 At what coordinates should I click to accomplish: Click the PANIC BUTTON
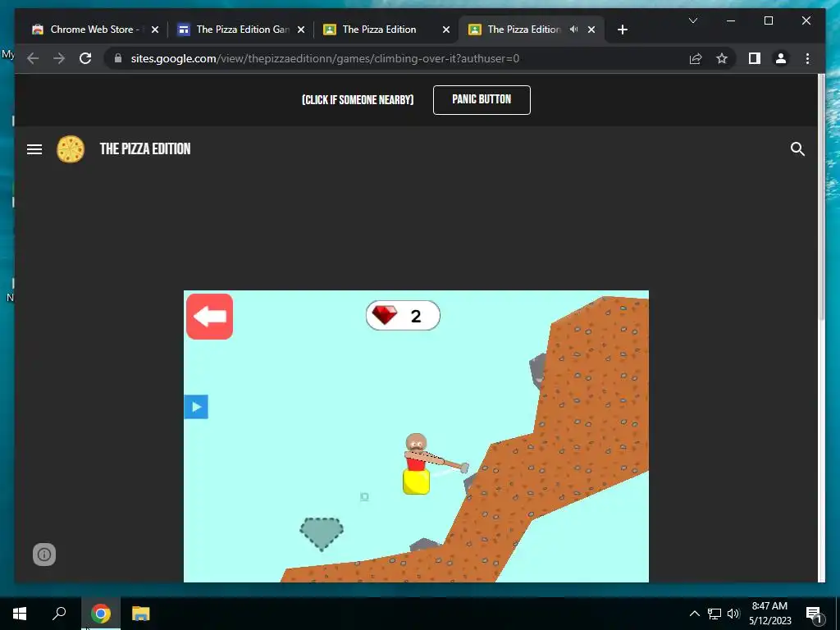(482, 99)
